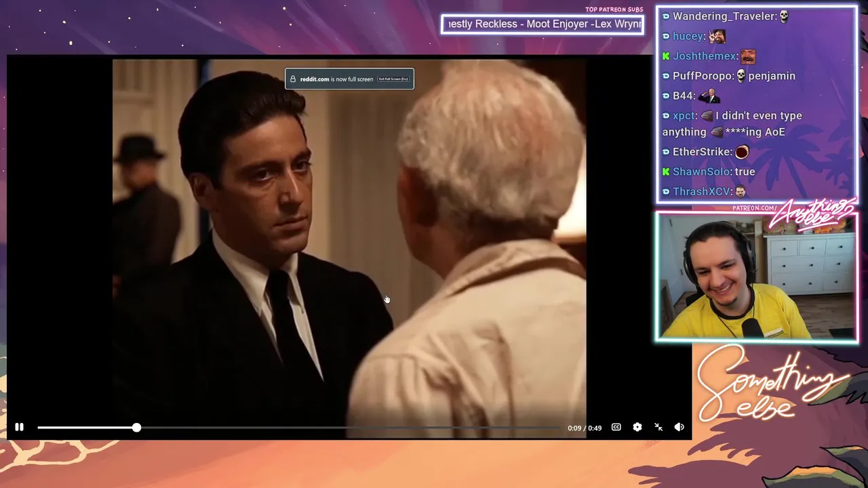Click the bearded face emote from ThrashXCV
This screenshot has width=868, height=488.
coord(740,192)
